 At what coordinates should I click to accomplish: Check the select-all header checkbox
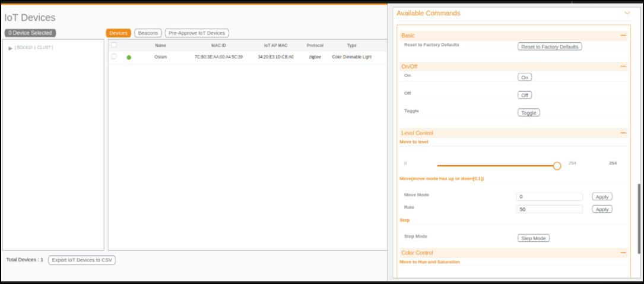click(x=114, y=45)
